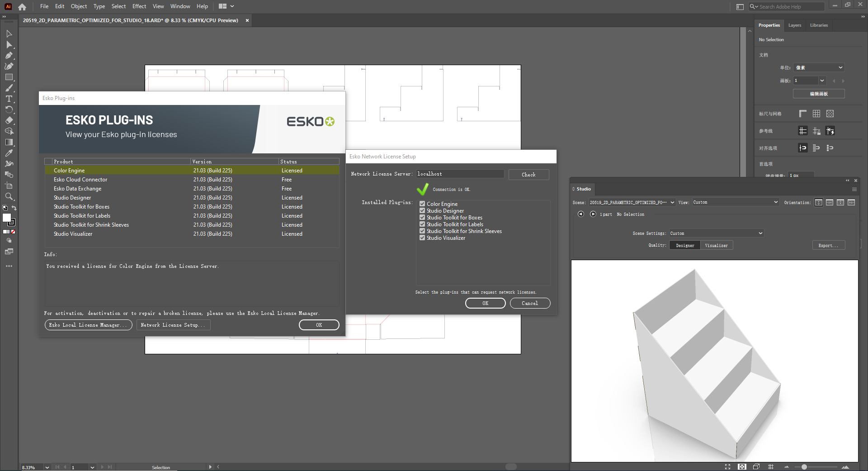Open the Object menu
The height and width of the screenshot is (471, 868).
(x=79, y=6)
